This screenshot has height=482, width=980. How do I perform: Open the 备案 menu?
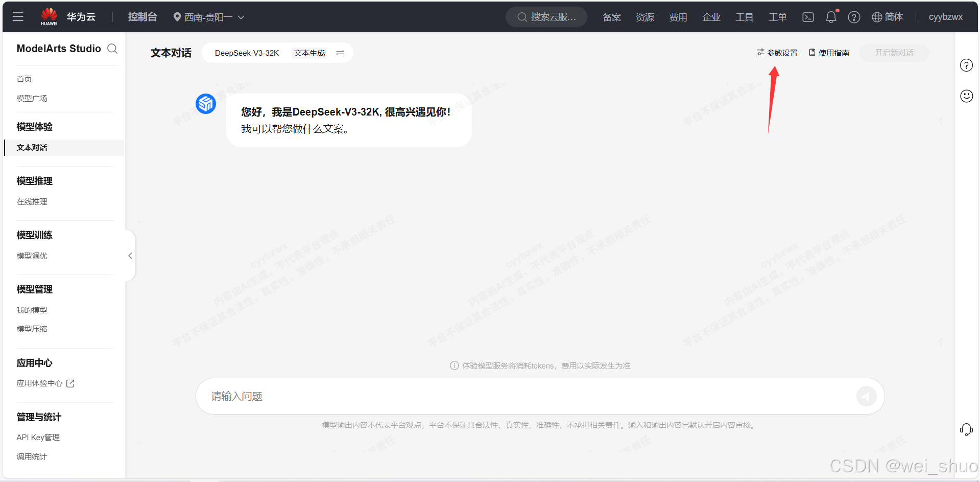612,17
